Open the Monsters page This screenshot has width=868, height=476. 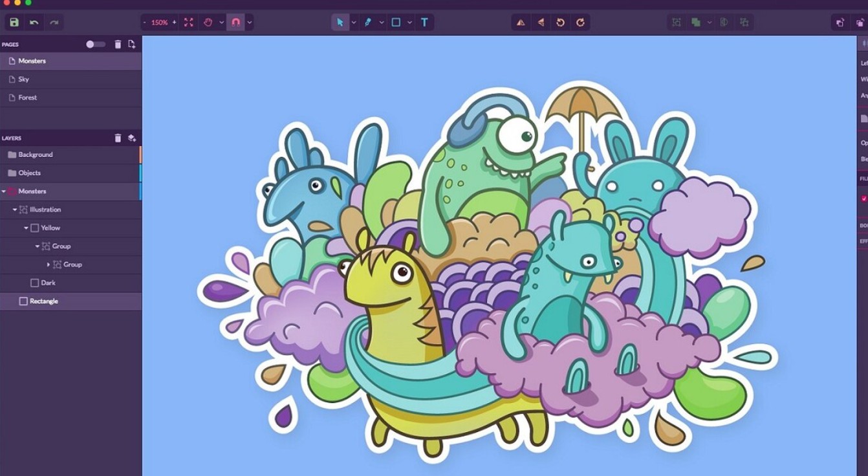(x=71, y=61)
